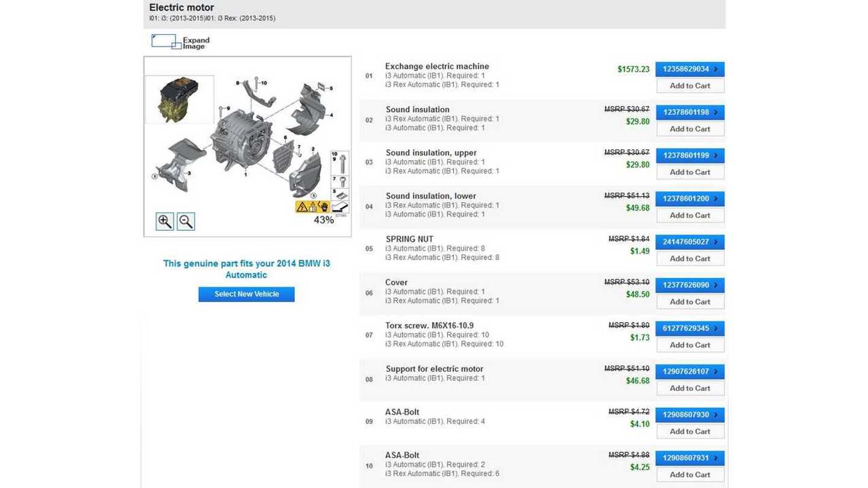Click the yellow warning triangle icon in the diagram
This screenshot has height=488, width=868.
302,207
